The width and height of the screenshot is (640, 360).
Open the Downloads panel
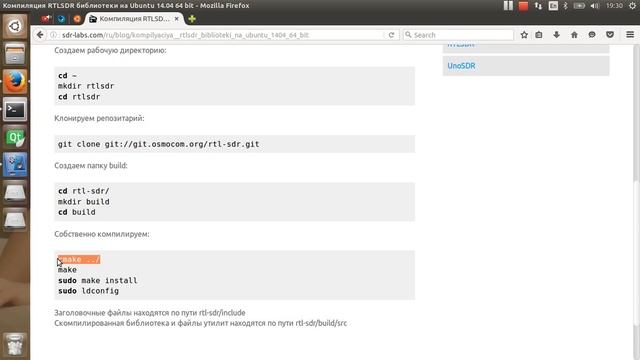(556, 35)
